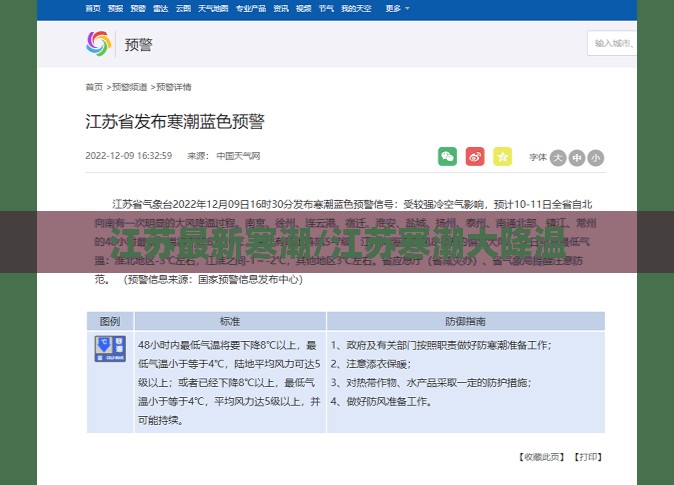Click the blue cold wave warning icon
Viewport: 674px width, 485px height.
coord(110,349)
